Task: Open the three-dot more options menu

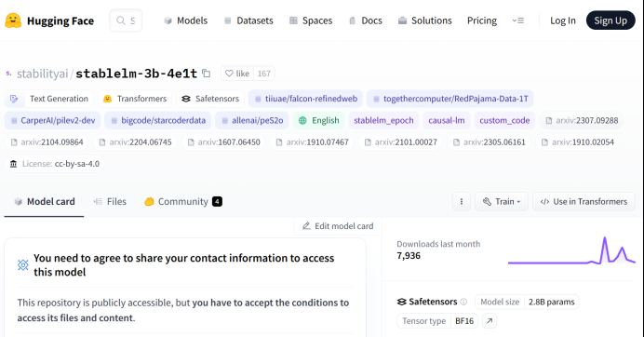Action: 462,202
